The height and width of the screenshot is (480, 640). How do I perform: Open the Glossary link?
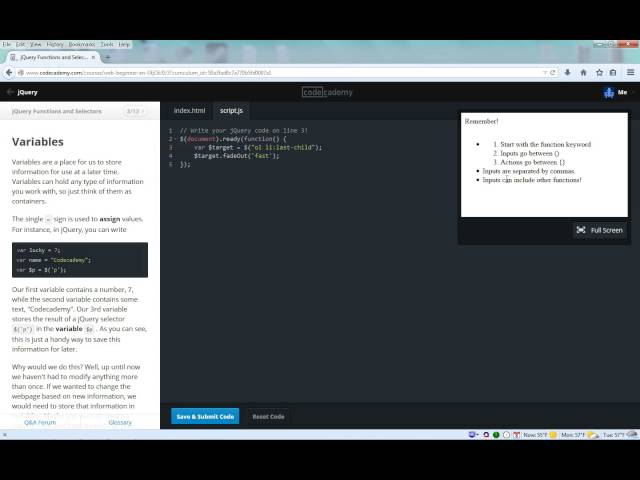[120, 422]
